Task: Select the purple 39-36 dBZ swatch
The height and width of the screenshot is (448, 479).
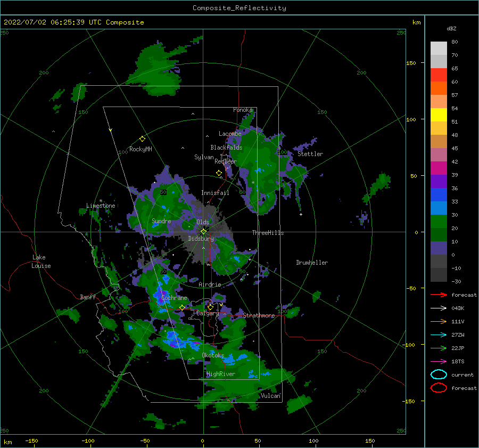Action: pyautogui.click(x=439, y=181)
